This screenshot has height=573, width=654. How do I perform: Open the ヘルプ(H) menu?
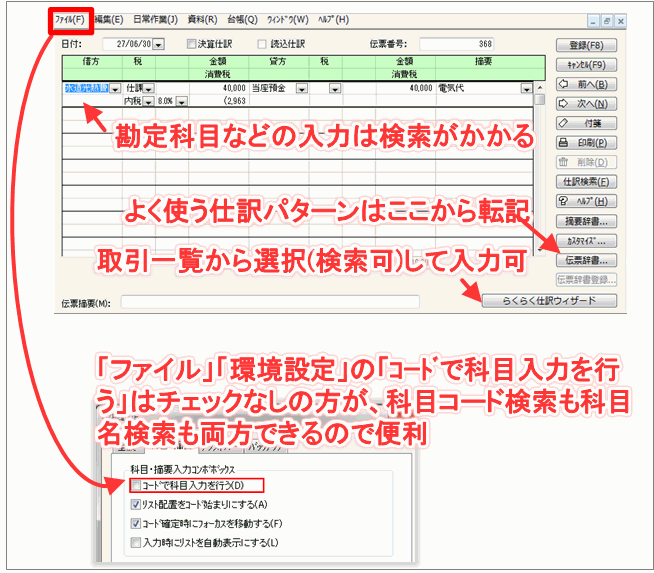tap(333, 20)
